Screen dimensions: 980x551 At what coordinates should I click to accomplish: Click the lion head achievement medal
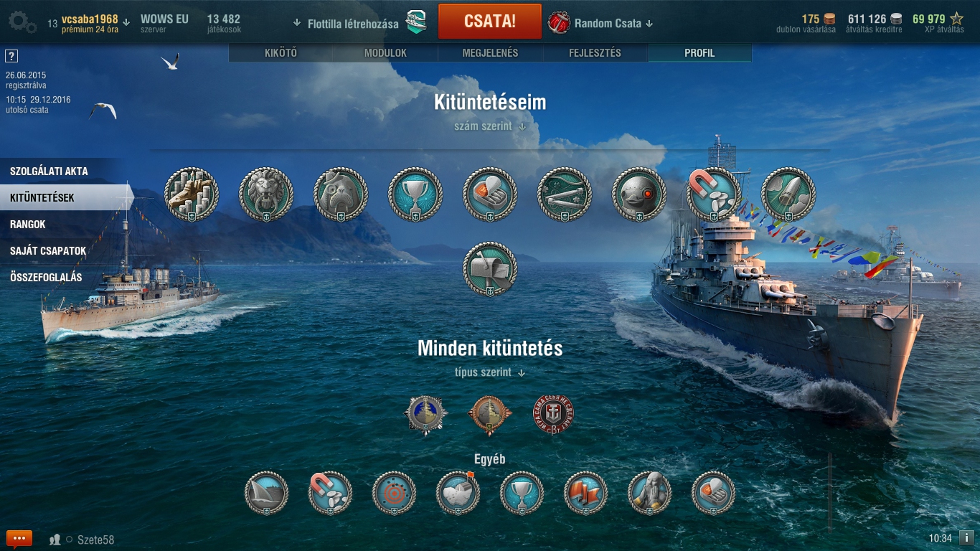point(266,194)
